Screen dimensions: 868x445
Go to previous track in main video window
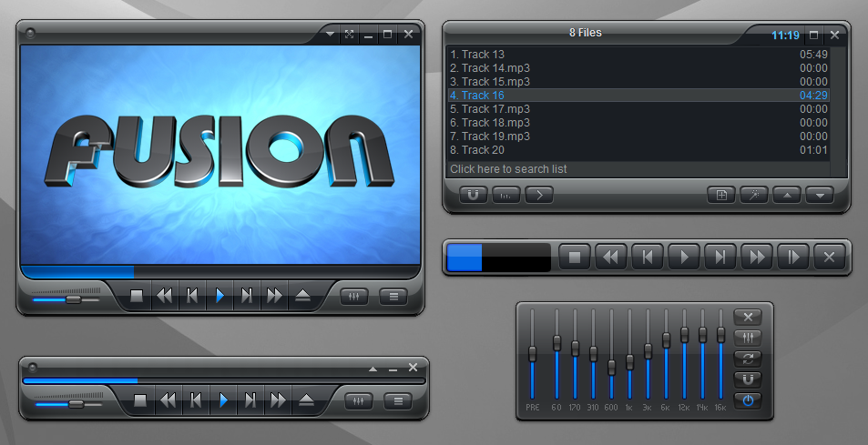coord(192,297)
